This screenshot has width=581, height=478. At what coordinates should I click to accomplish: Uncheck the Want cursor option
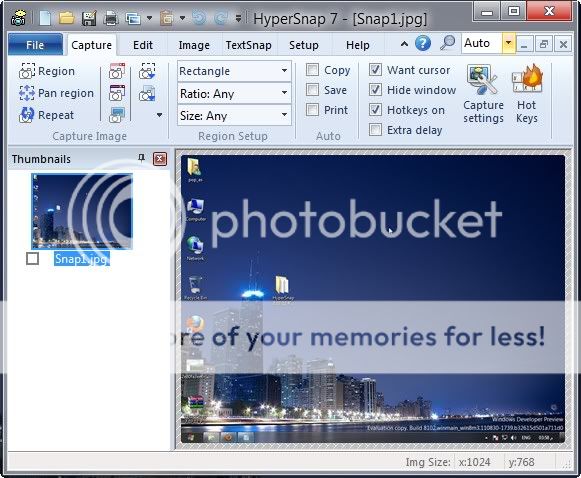375,69
